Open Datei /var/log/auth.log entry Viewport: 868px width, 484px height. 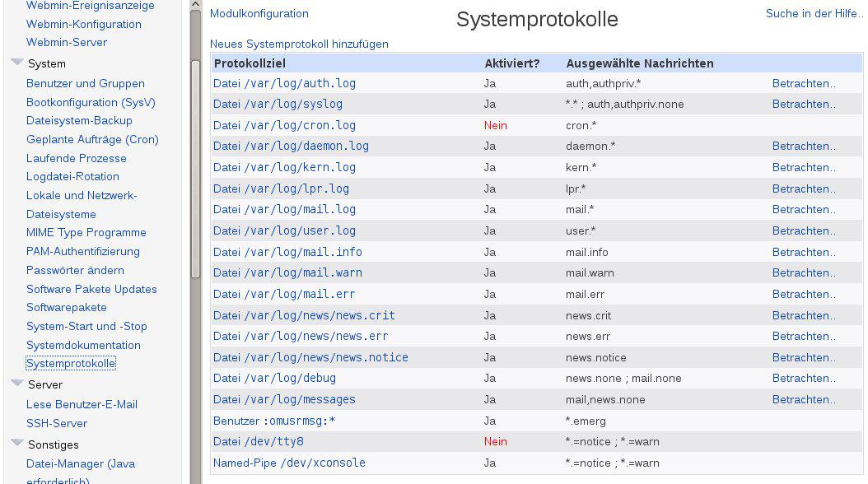click(284, 83)
